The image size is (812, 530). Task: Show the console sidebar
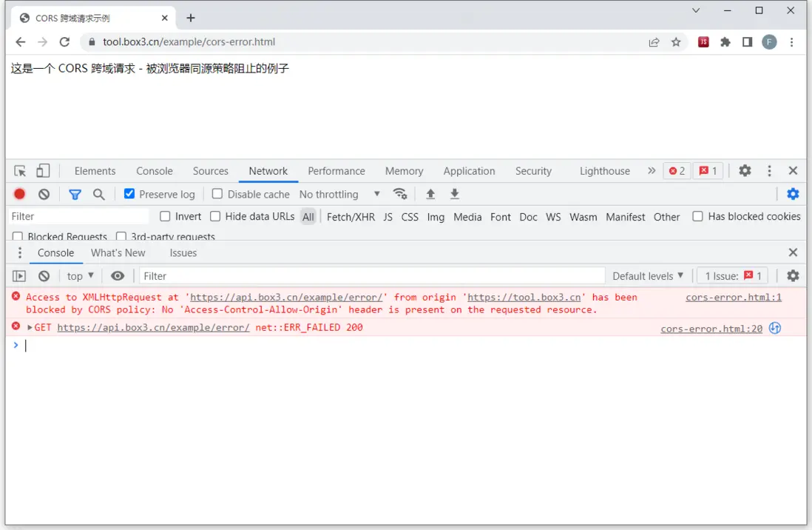pyautogui.click(x=19, y=276)
